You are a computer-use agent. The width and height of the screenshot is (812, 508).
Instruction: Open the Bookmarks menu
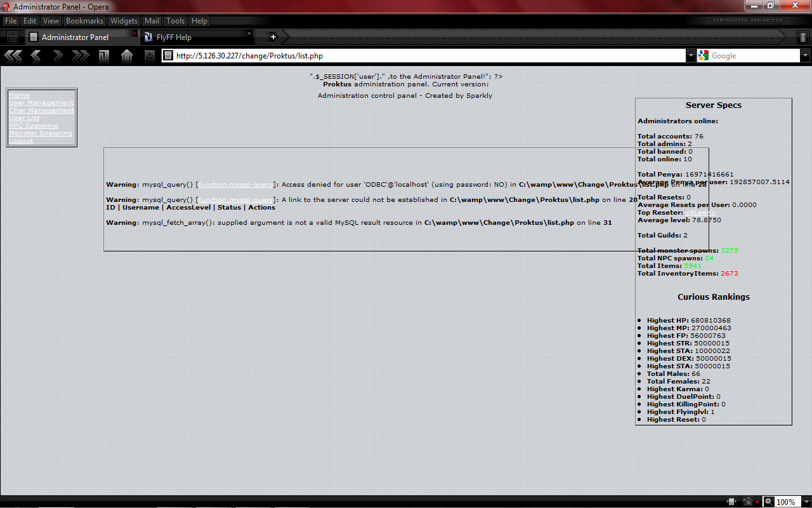tap(84, 20)
